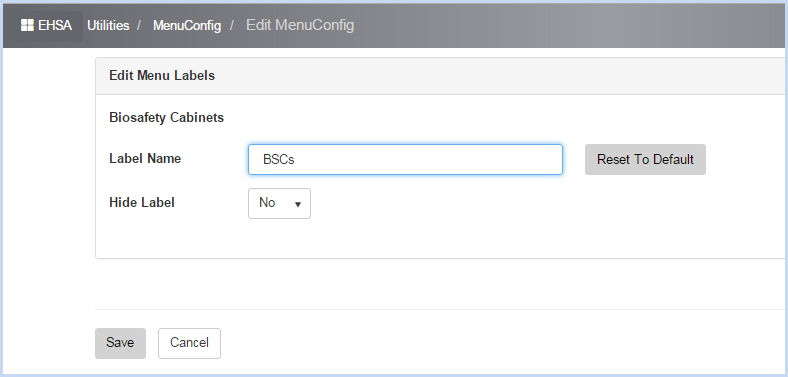Click the Hide Label field caption
Viewport: 788px width, 377px height.
142,203
